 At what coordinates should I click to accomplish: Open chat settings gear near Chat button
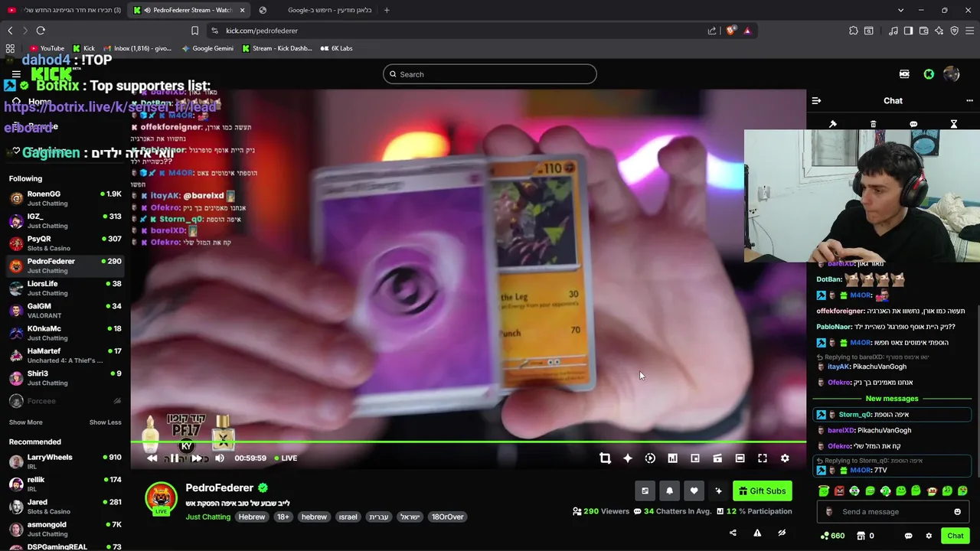[929, 536]
